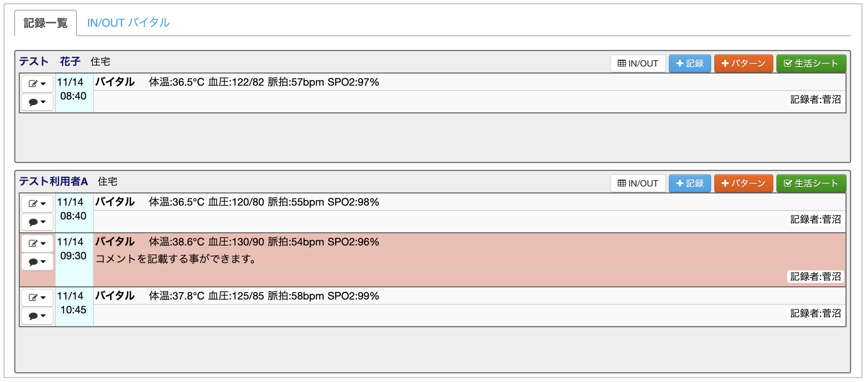Add a new 記録 for テスト花子
This screenshot has height=382, width=868.
tap(689, 63)
